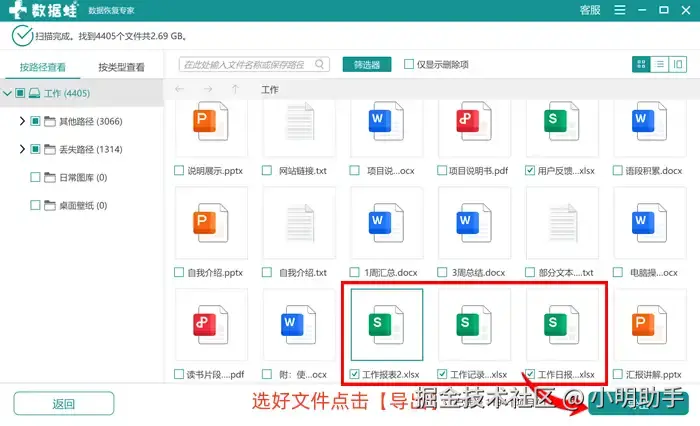Select the 3周总结.docx file icon

coord(474,223)
